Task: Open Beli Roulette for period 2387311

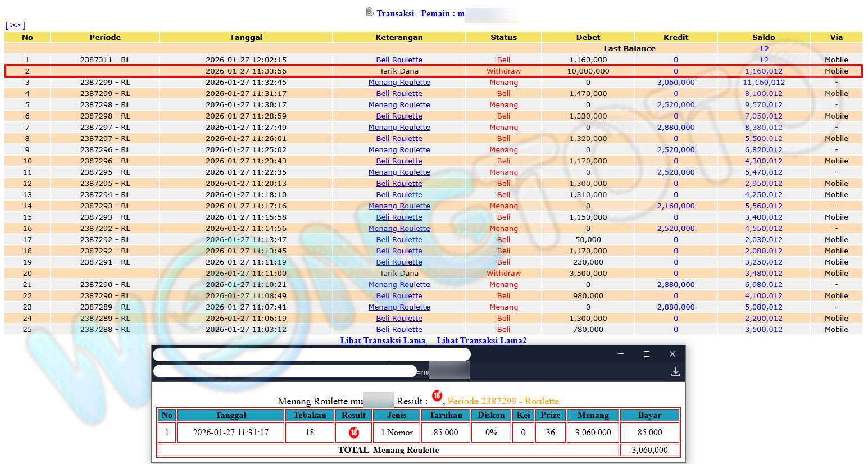Action: click(399, 60)
